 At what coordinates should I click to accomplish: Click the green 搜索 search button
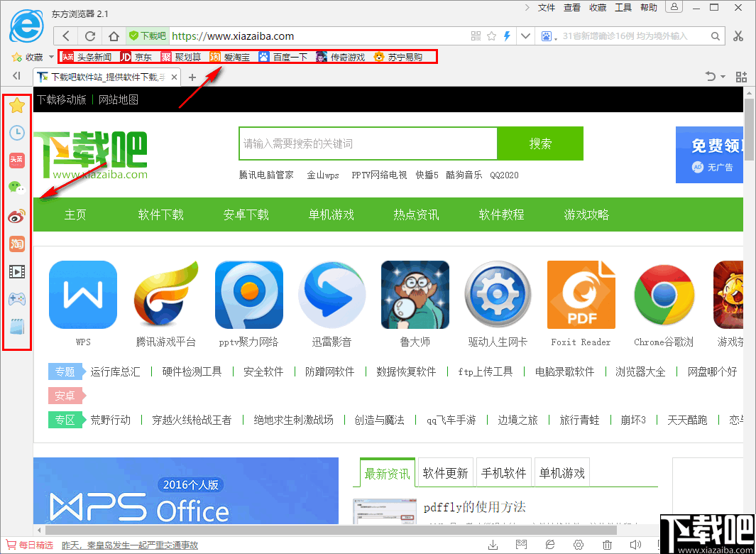(540, 143)
